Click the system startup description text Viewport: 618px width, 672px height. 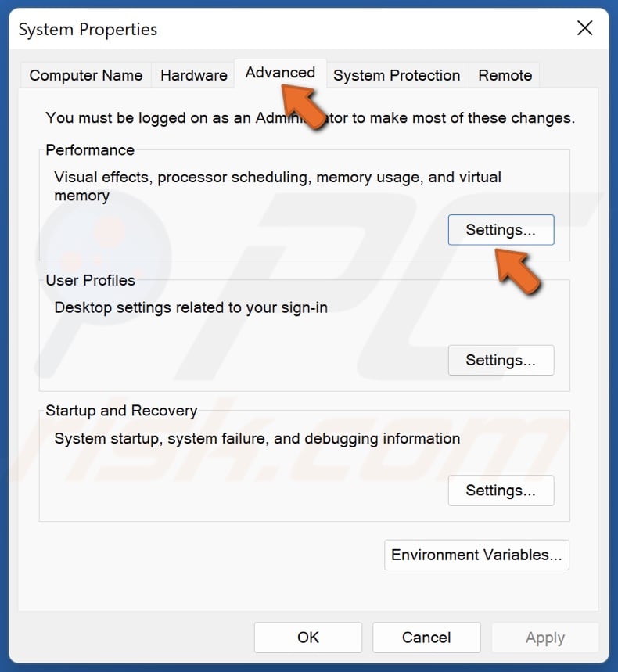click(256, 439)
